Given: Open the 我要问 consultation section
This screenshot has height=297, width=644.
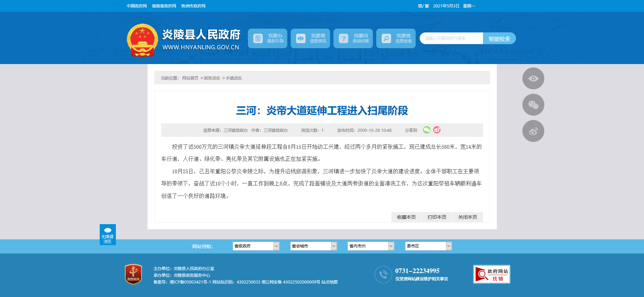Looking at the screenshot, I should tap(353, 38).
